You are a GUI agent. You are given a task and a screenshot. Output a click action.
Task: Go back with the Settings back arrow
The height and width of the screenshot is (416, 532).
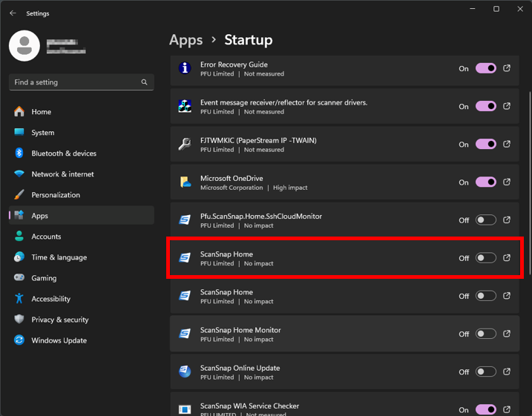[13, 13]
